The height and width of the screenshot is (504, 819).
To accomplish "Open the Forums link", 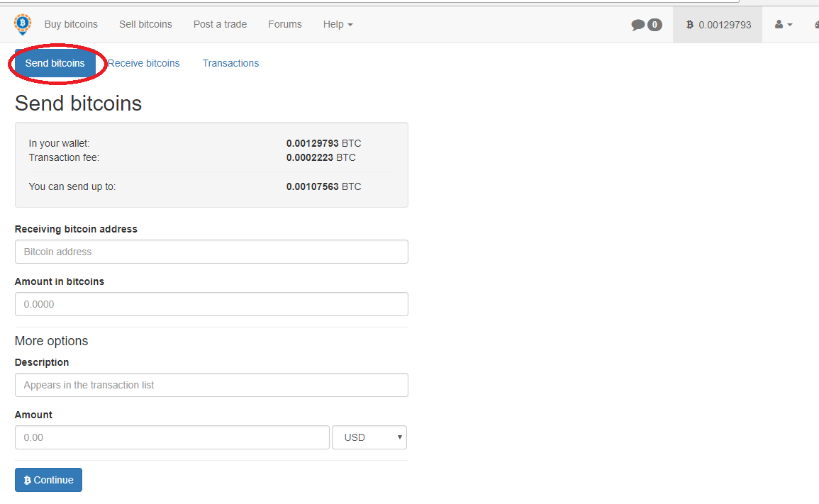I will (x=285, y=24).
